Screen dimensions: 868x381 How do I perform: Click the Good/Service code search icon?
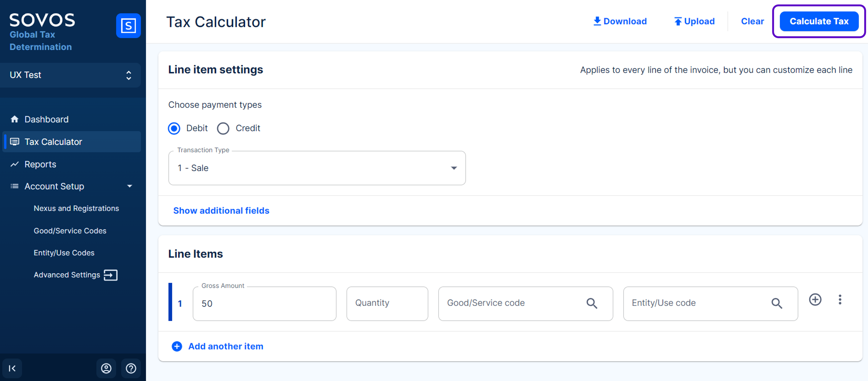(x=592, y=303)
